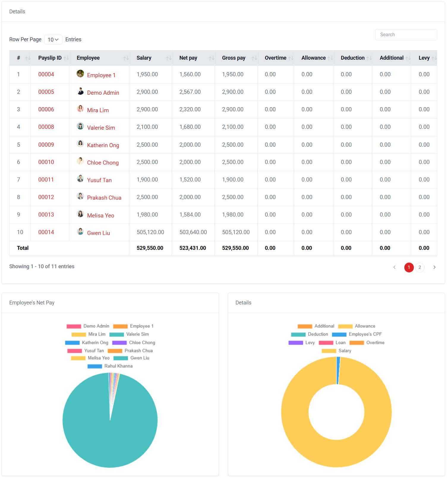Sort by Payslip ID using arrow icon
The width and height of the screenshot is (448, 480).
(66, 58)
